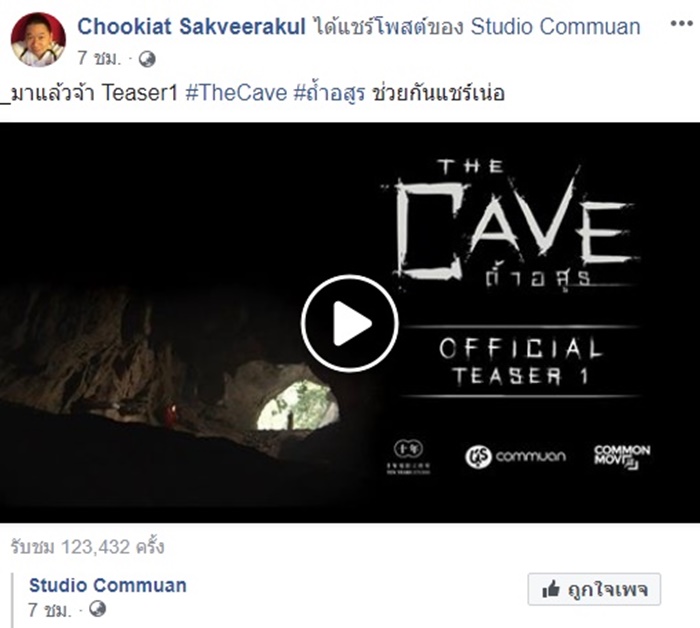Screen dimensions: 700x628
Task: Click the Ten Years studio logo in the video
Action: coord(408,457)
